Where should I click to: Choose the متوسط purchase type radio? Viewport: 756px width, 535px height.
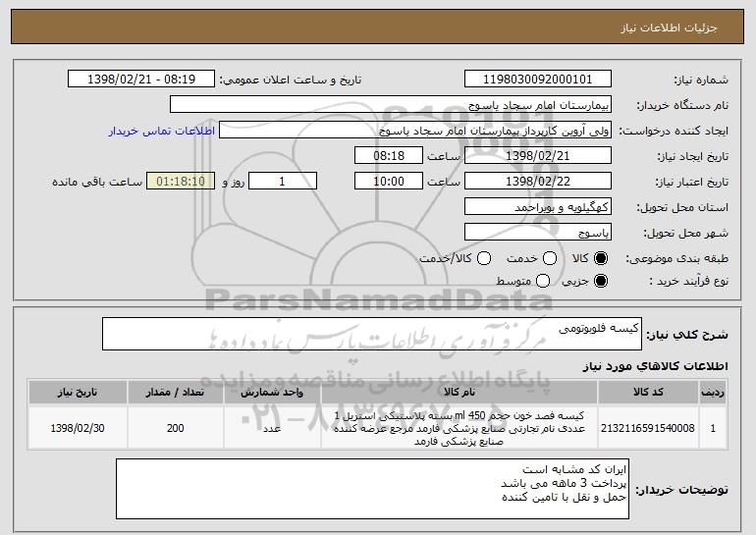[543, 281]
